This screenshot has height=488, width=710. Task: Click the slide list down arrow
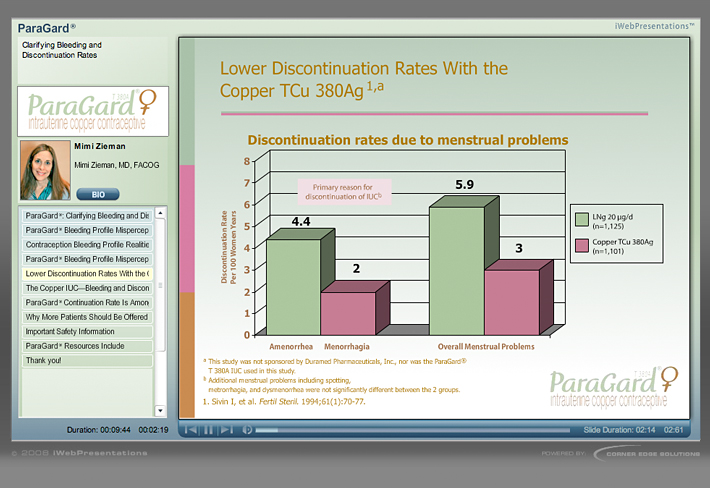pos(160,411)
